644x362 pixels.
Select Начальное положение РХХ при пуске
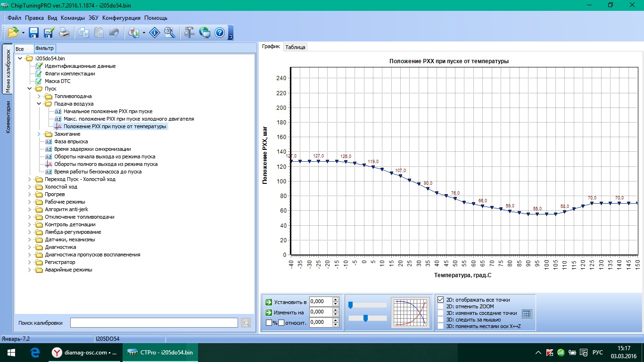[108, 111]
